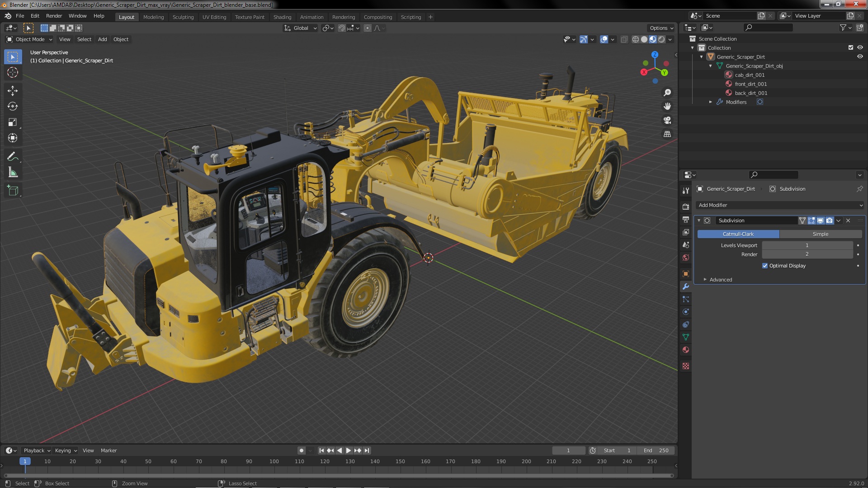Switch to orthographic grid view icon
Screen dimensions: 868x488
[667, 134]
